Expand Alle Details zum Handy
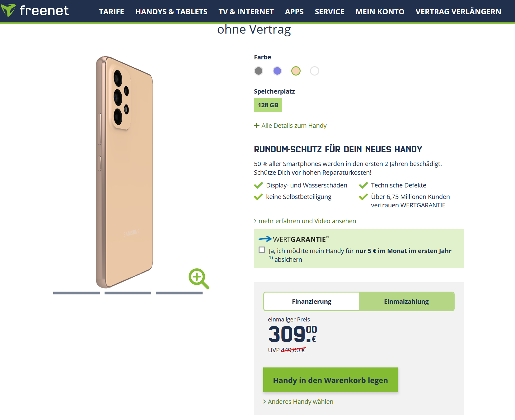Screen dimensions: 515x420 click(x=294, y=126)
